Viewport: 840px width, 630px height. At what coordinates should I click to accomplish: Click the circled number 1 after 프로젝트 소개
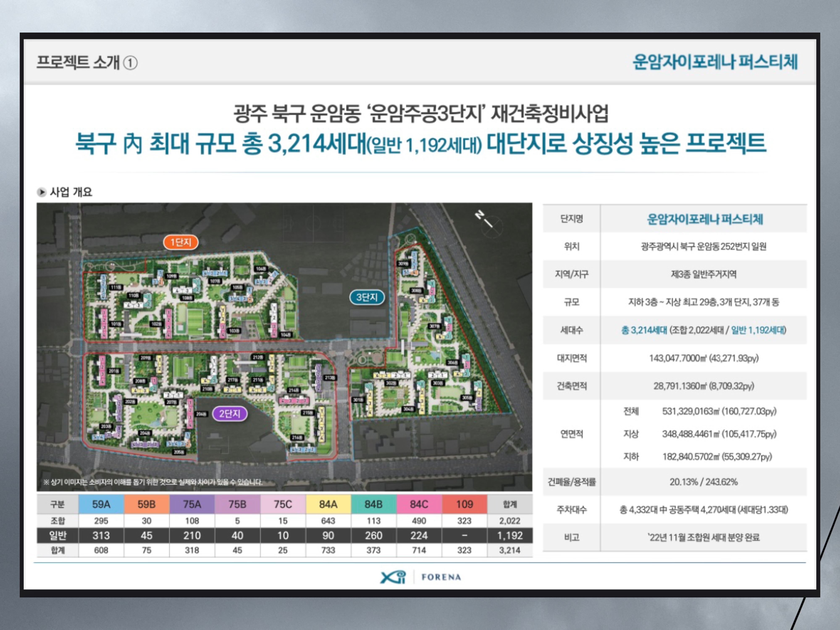tap(130, 63)
